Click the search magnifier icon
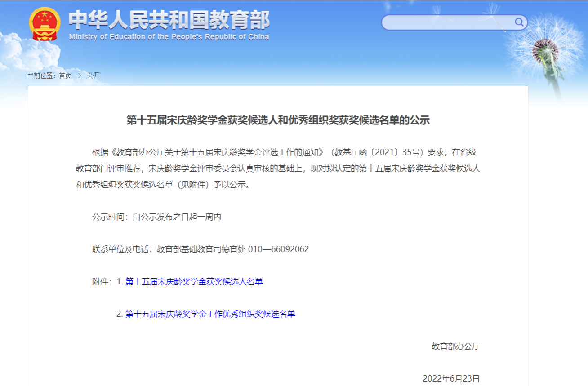588x386 pixels. pyautogui.click(x=519, y=22)
